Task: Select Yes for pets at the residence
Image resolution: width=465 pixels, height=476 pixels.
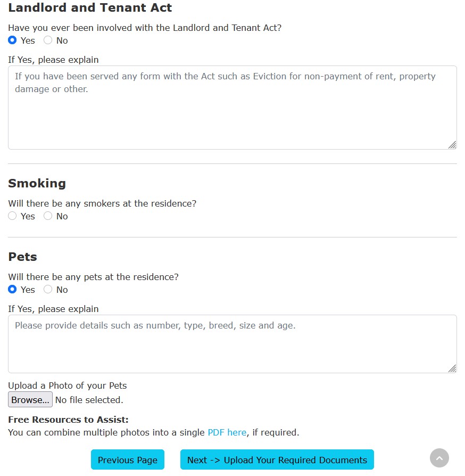Action: [13, 290]
